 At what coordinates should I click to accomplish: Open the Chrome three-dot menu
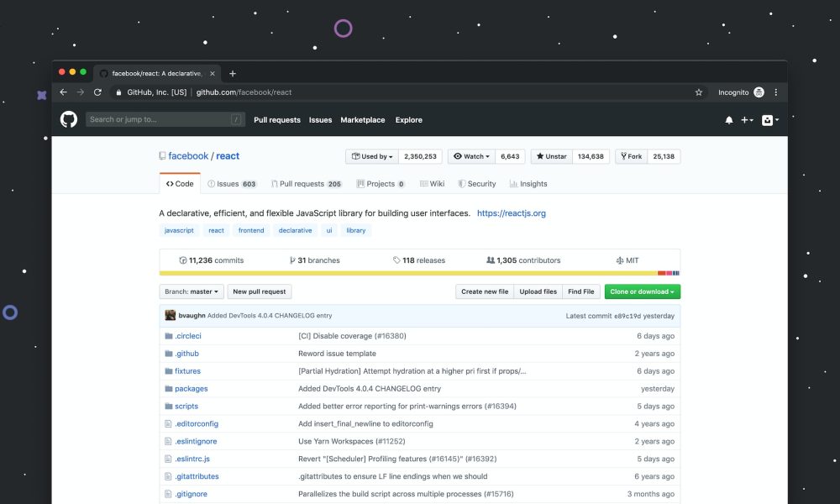(775, 92)
